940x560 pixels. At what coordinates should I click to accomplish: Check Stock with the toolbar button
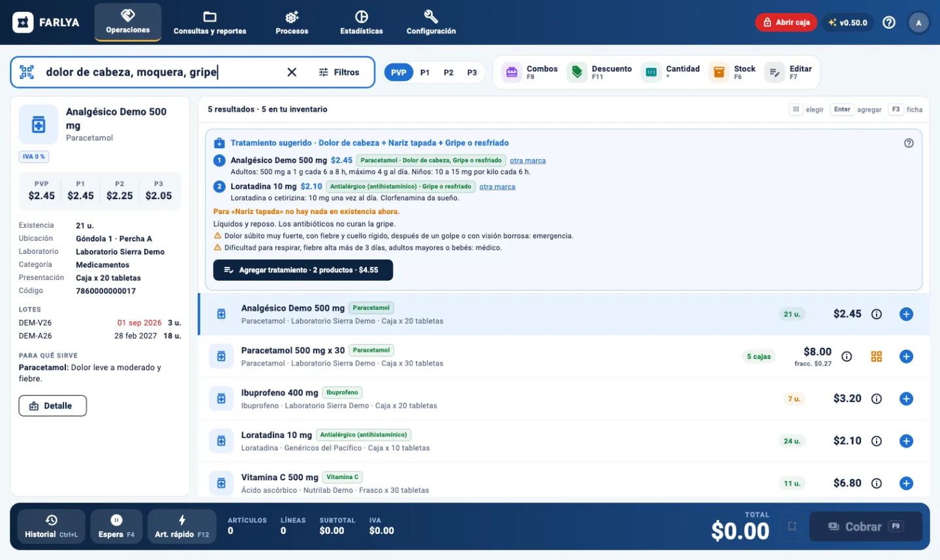coord(732,72)
